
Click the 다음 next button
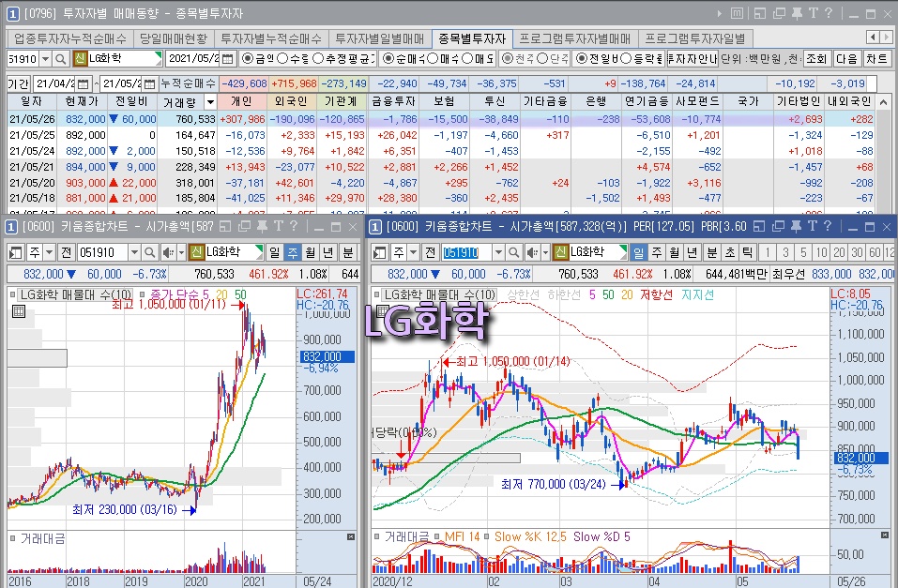point(846,58)
